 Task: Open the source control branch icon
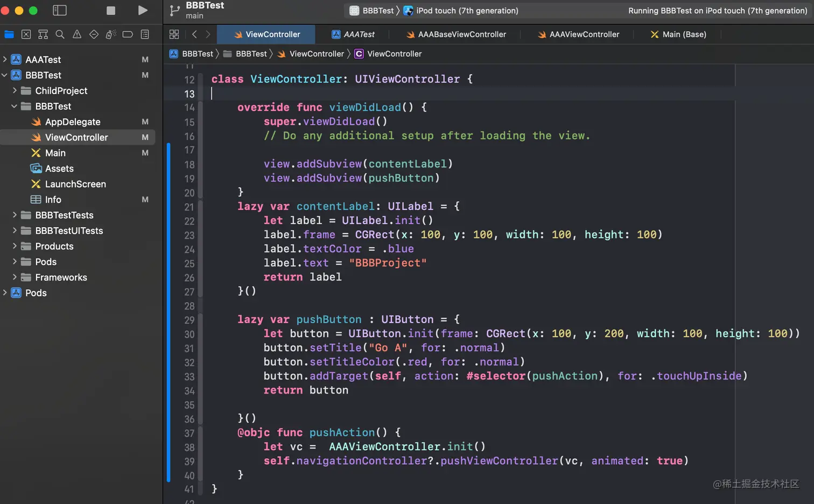point(174,10)
